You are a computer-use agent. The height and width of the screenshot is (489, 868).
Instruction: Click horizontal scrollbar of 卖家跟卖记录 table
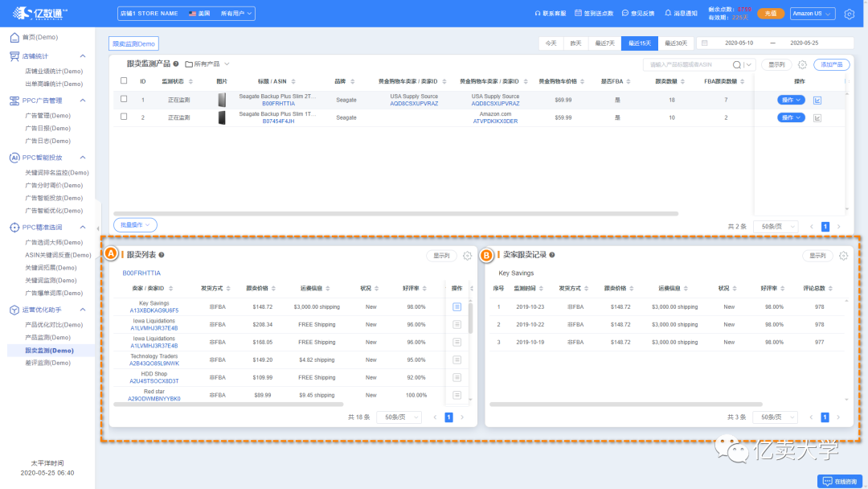(626, 405)
